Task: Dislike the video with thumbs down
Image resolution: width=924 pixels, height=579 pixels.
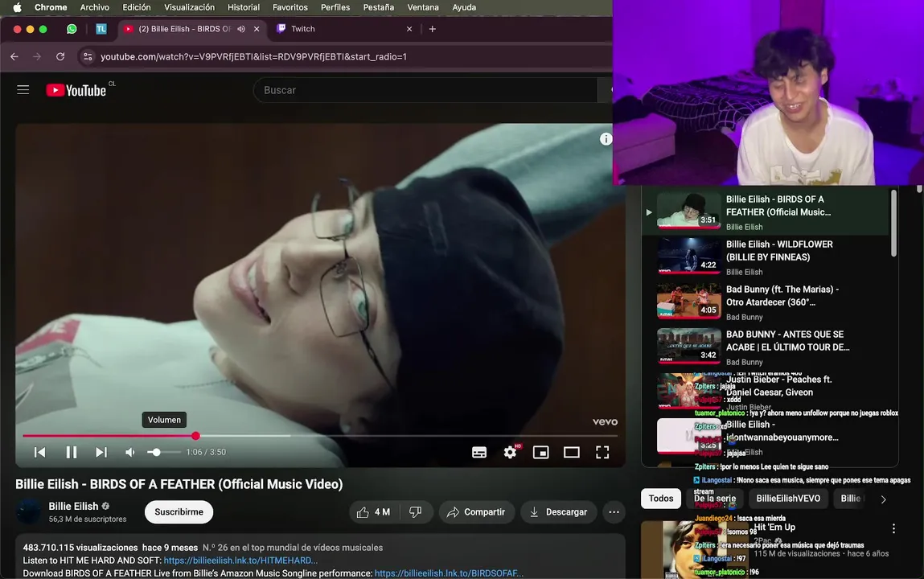Action: click(416, 512)
